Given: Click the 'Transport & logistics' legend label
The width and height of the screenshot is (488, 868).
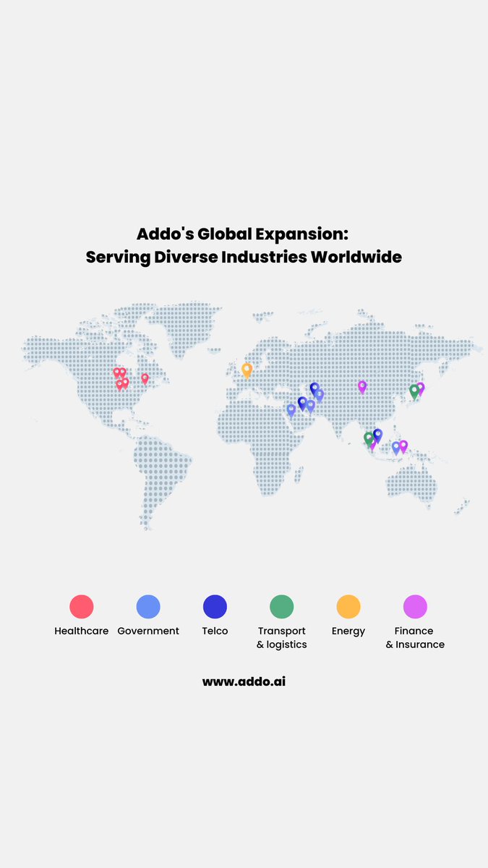Looking at the screenshot, I should 282,637.
